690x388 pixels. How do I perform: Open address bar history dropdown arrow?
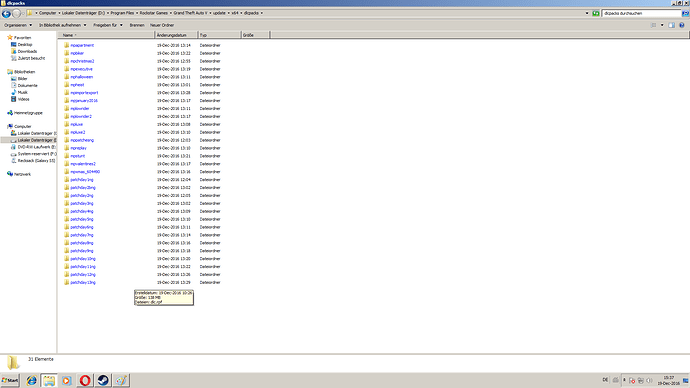pos(587,13)
